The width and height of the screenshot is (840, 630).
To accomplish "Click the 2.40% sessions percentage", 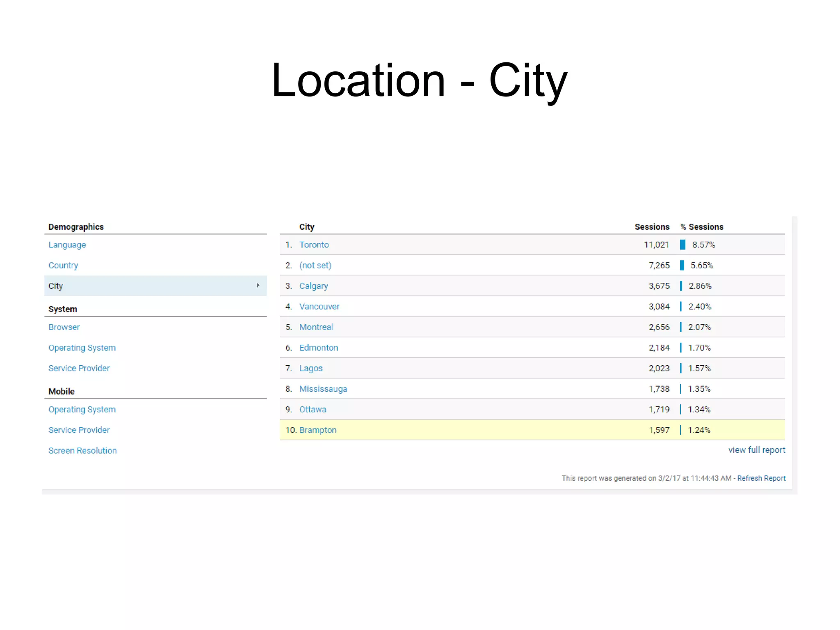I will pos(700,307).
